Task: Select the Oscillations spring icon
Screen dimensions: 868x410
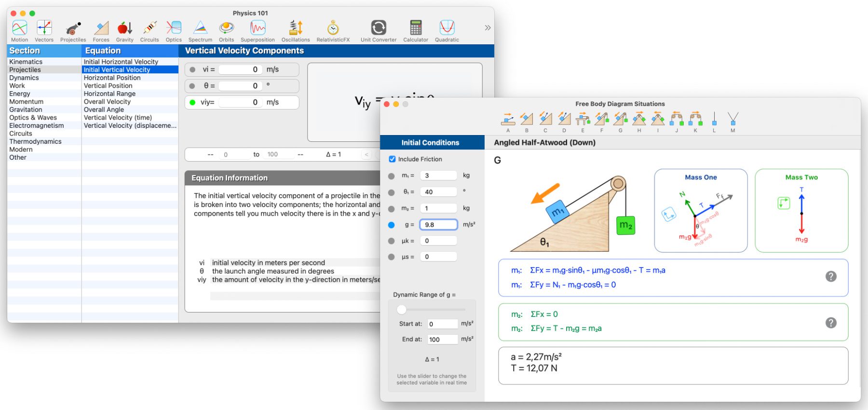Action: pyautogui.click(x=296, y=31)
